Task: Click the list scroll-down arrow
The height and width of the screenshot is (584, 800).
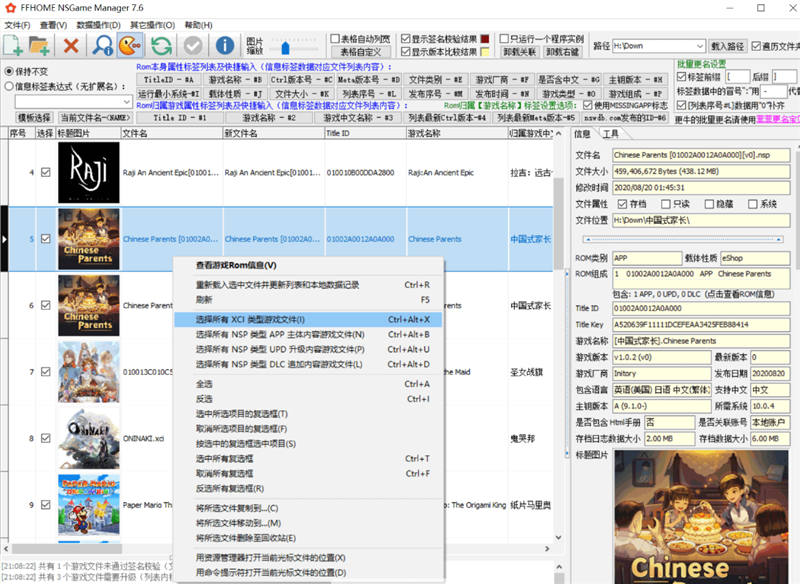Action: point(559,537)
